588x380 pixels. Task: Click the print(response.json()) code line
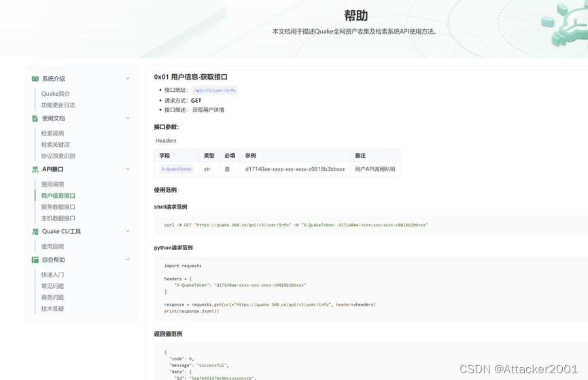point(191,311)
